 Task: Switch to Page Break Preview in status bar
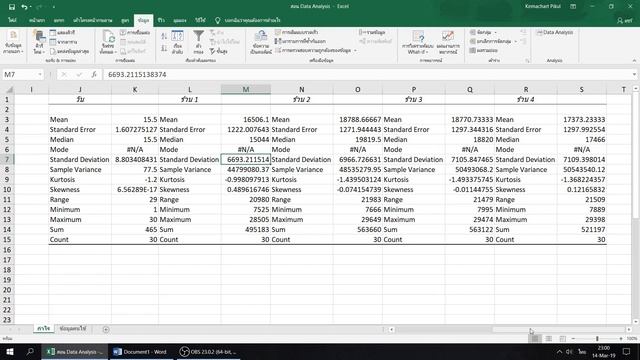(x=562, y=339)
